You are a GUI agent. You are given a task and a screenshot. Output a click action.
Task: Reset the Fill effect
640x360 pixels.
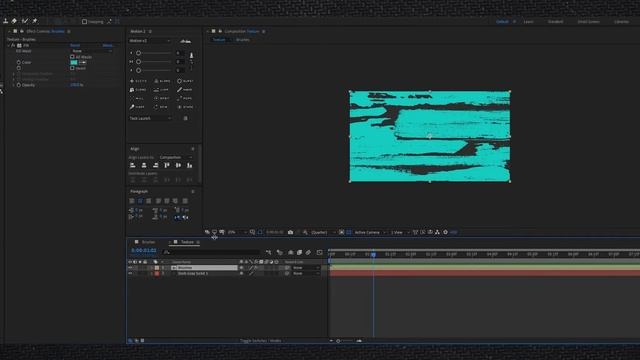[x=75, y=45]
